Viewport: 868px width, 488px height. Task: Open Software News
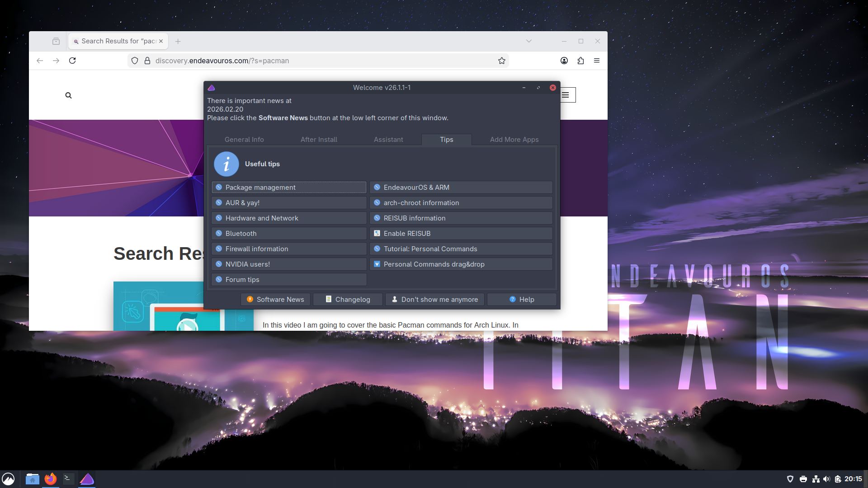click(x=275, y=299)
